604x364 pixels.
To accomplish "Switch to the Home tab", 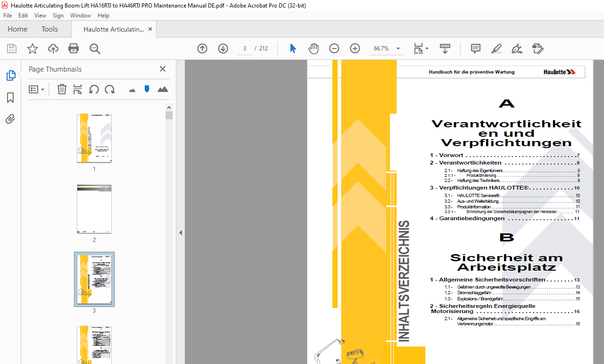I will 17,29.
